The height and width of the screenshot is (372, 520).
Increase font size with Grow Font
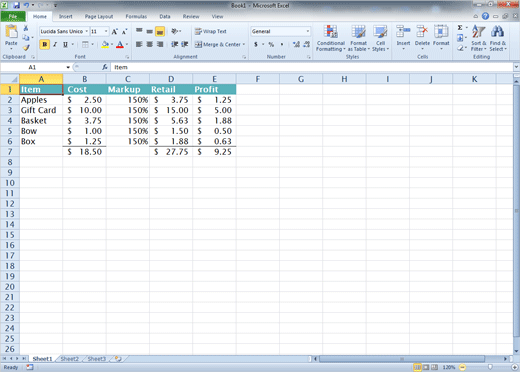(x=115, y=32)
